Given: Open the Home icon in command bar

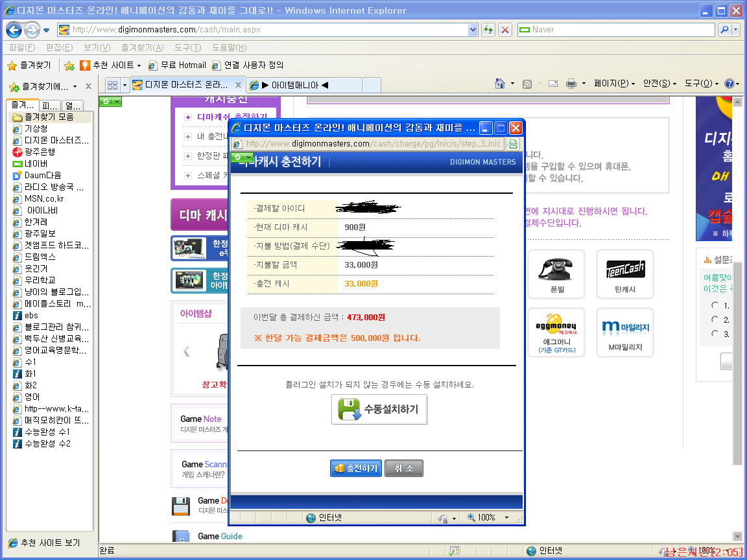Looking at the screenshot, I should tap(500, 84).
